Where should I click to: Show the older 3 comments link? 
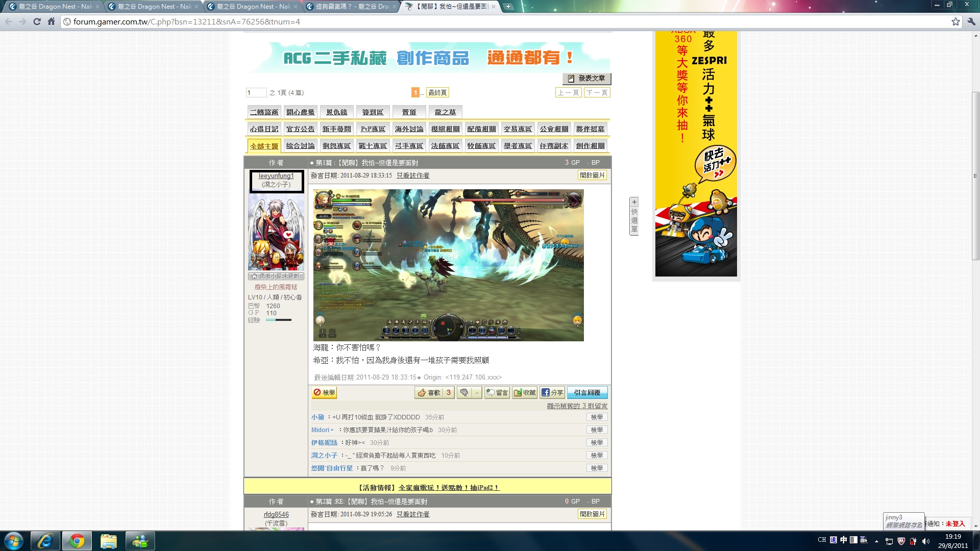tap(577, 406)
